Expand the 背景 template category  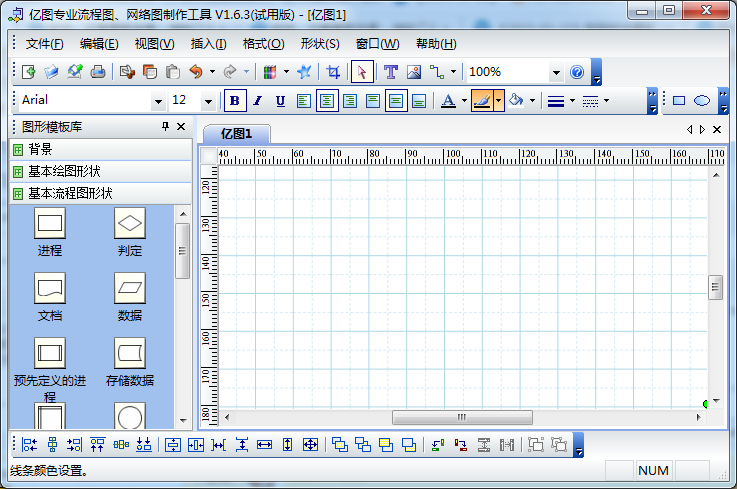pos(40,149)
